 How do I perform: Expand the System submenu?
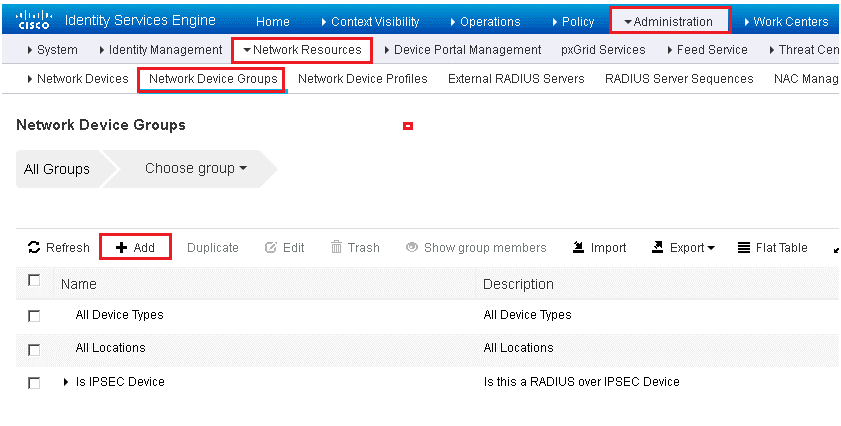(52, 50)
